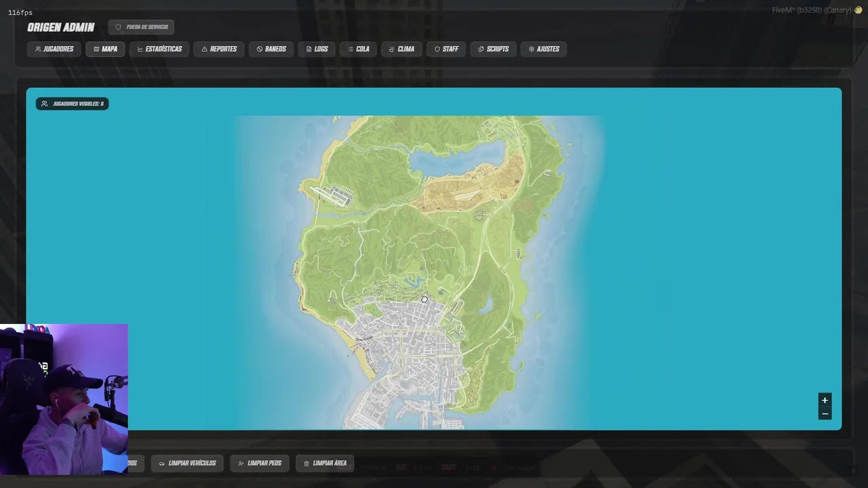The width and height of the screenshot is (868, 488).
Task: Open the Jugadores tab
Action: point(54,49)
